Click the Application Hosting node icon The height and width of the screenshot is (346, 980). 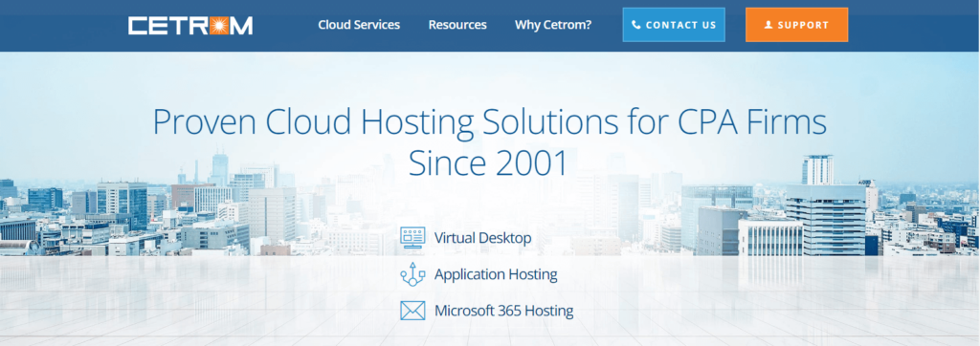pyautogui.click(x=412, y=274)
